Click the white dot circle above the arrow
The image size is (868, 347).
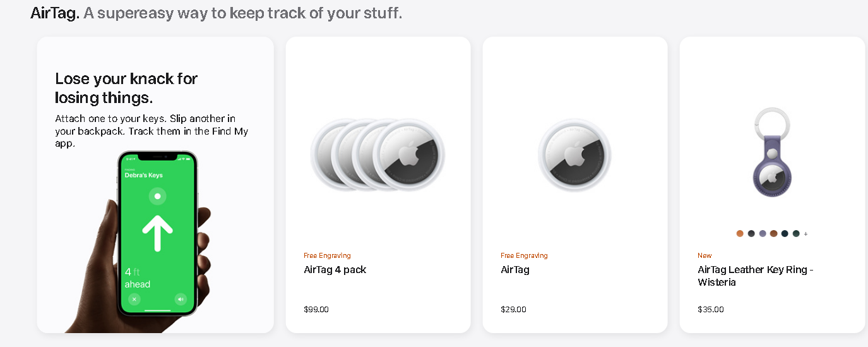158,196
